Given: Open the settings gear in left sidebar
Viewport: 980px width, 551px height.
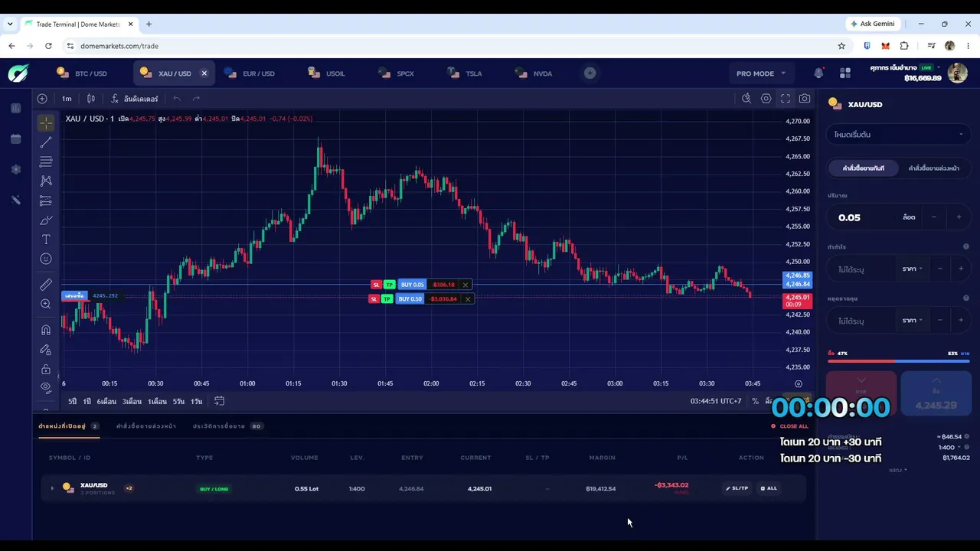Looking at the screenshot, I should tap(16, 169).
